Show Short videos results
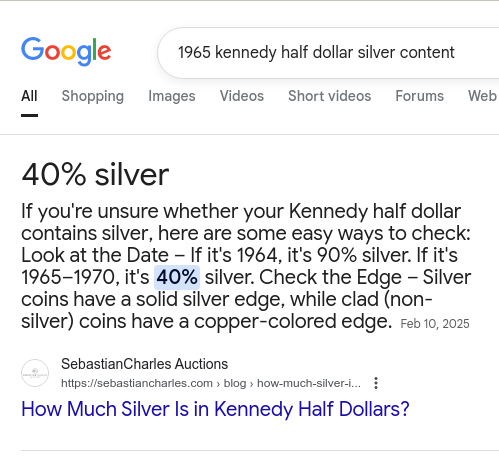The height and width of the screenshot is (462, 499). (329, 96)
